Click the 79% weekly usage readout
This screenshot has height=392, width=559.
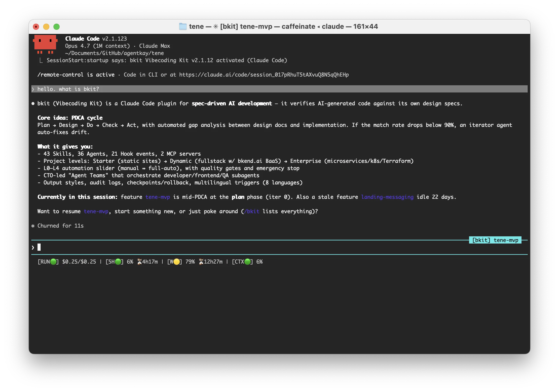190,262
